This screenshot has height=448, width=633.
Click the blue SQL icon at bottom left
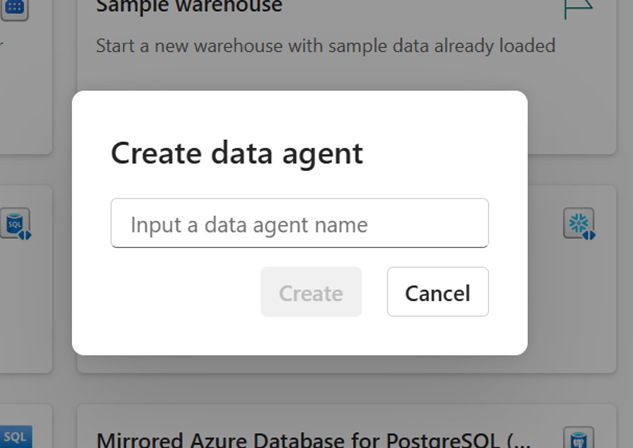[15, 438]
